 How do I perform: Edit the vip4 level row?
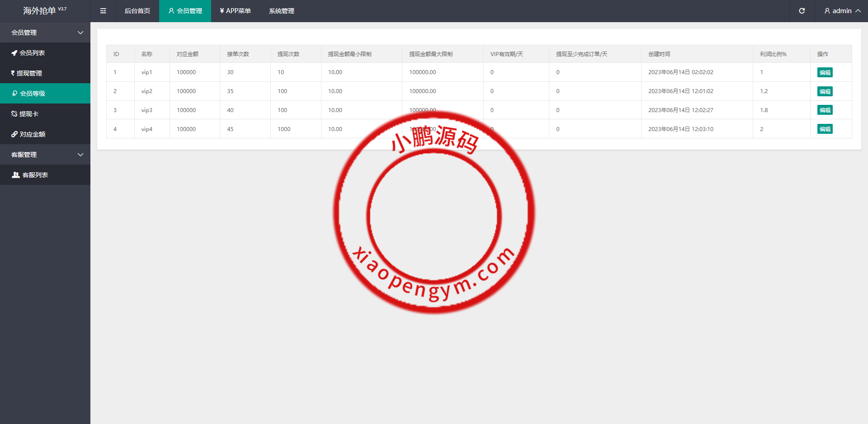click(825, 129)
